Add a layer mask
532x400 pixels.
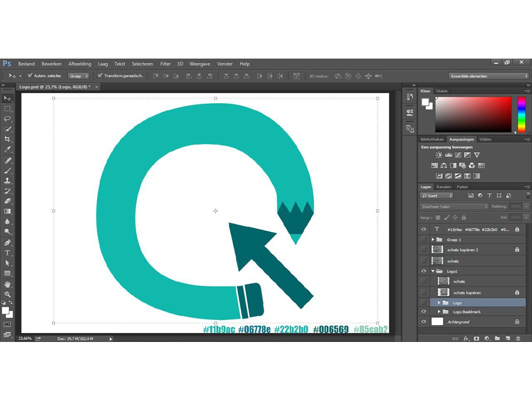pyautogui.click(x=476, y=338)
